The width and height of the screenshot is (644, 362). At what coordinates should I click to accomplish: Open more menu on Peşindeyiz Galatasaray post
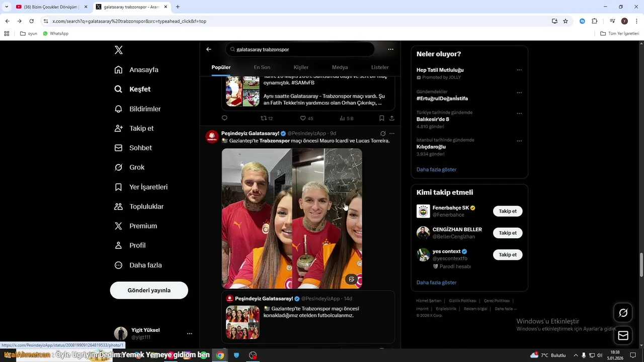click(392, 134)
